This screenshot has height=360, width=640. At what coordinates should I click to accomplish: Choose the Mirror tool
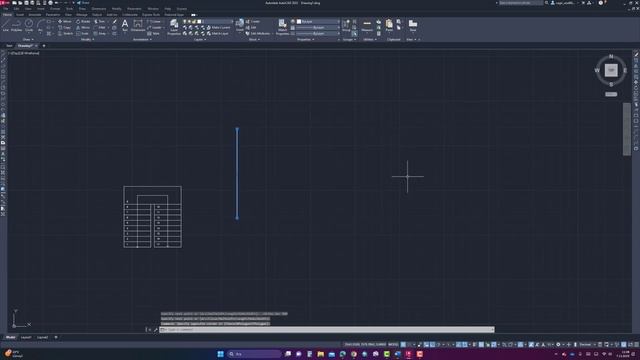coord(83,27)
